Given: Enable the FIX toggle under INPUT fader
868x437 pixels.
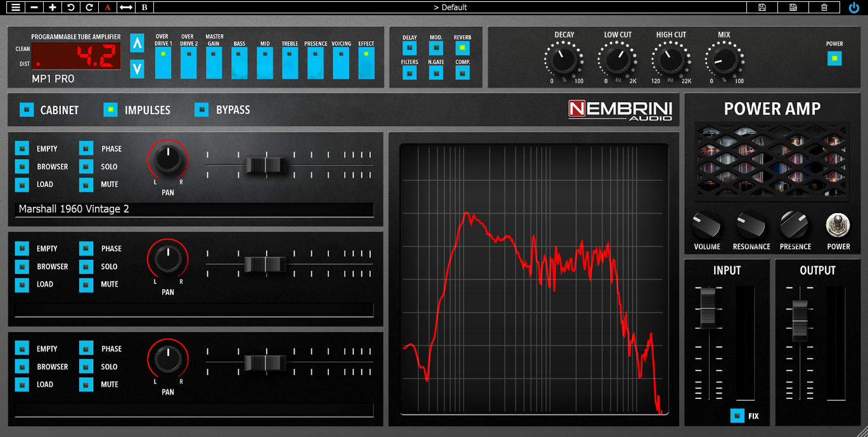Looking at the screenshot, I should (737, 416).
